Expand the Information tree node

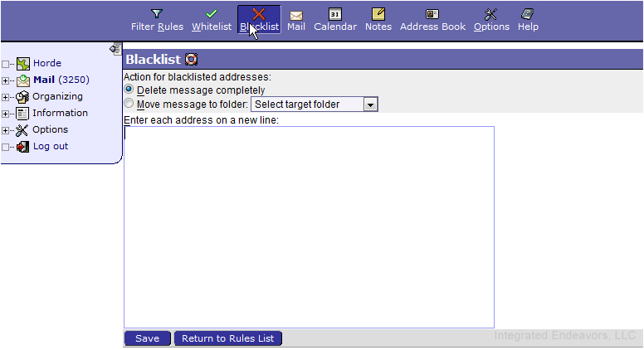pos(5,114)
